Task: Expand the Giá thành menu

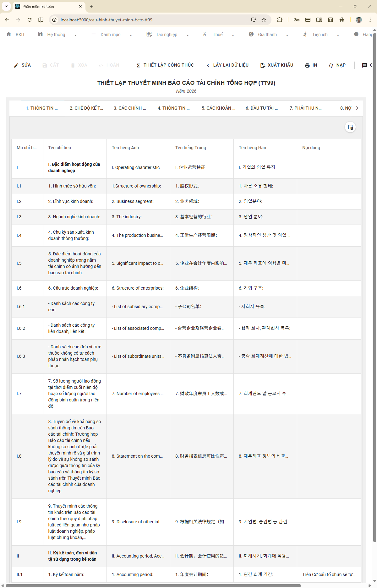Action: pos(269,35)
